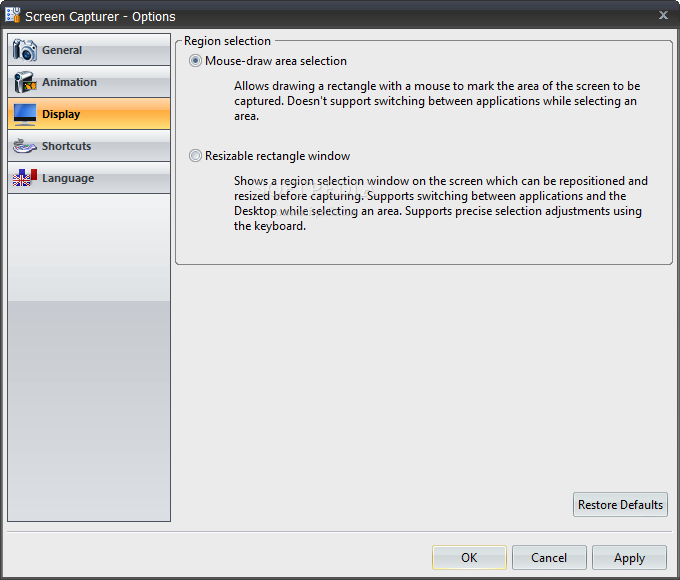The height and width of the screenshot is (580, 680).
Task: Click the keyboard icon beside Shortcuts
Action: (x=25, y=146)
